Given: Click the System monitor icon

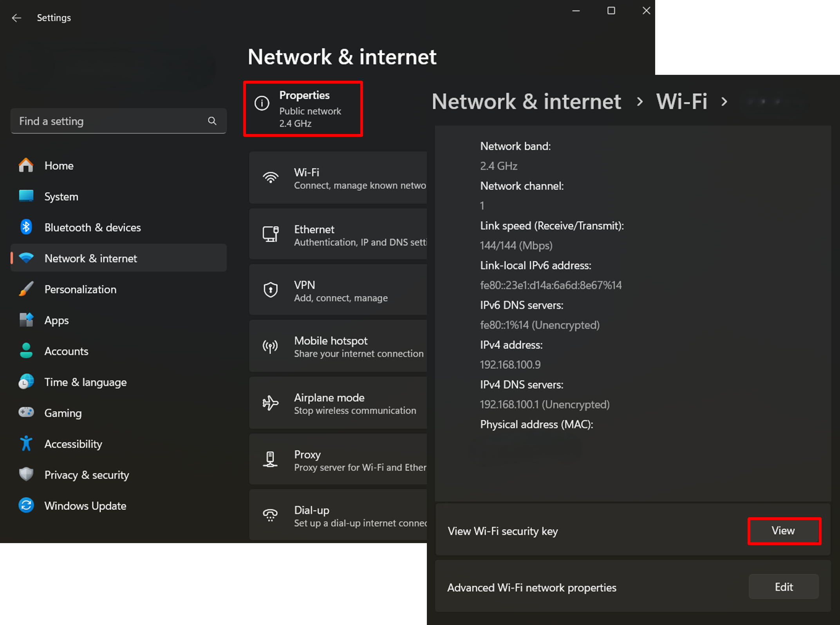Looking at the screenshot, I should [26, 196].
